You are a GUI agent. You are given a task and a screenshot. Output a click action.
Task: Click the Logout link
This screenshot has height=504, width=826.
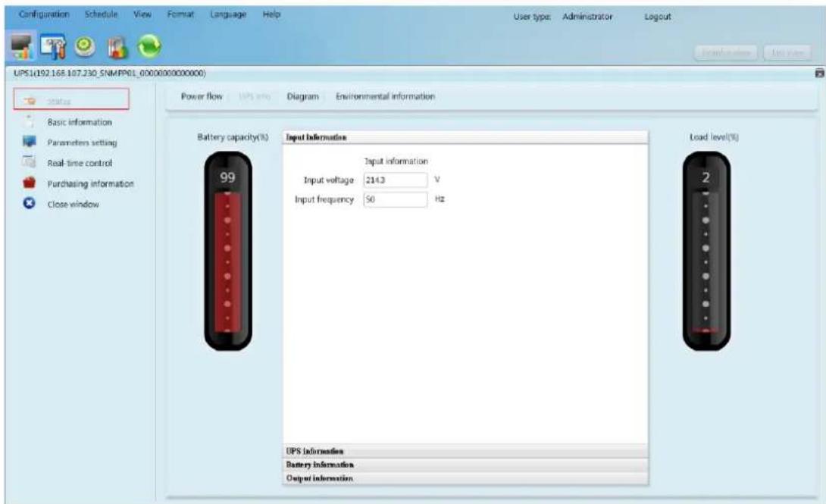point(658,17)
